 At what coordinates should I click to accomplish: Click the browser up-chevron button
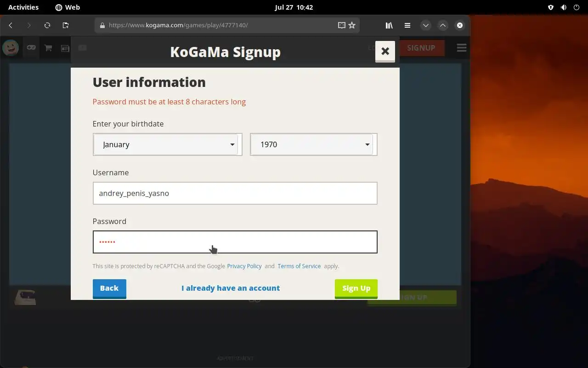pyautogui.click(x=443, y=25)
